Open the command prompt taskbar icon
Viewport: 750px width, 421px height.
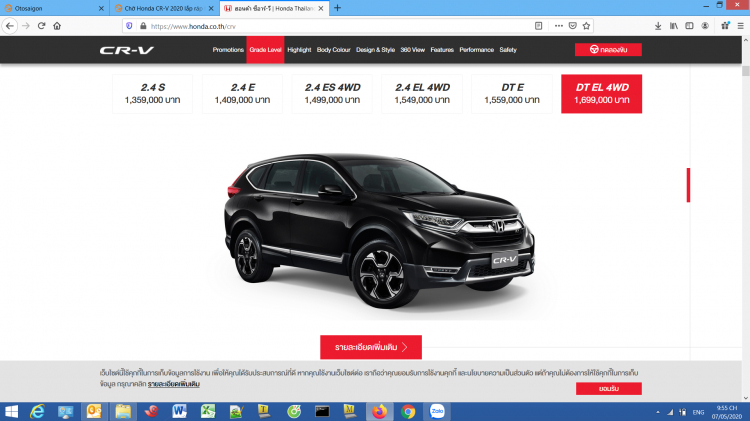coord(322,411)
